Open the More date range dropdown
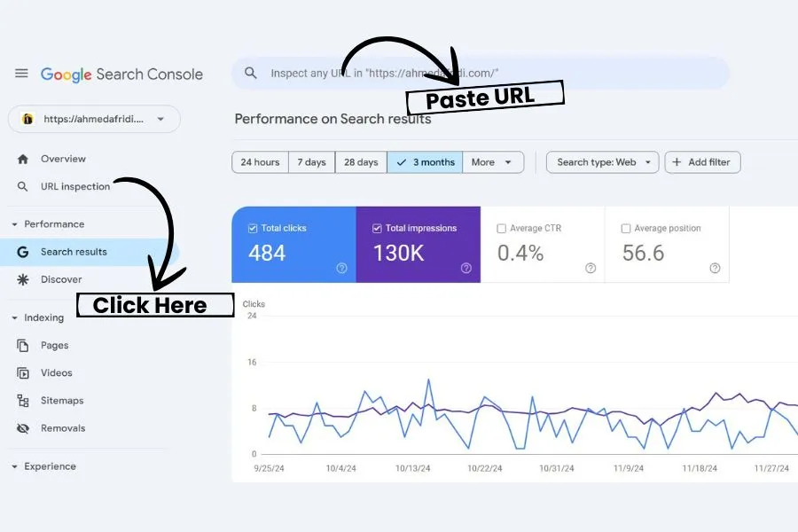 coord(493,162)
